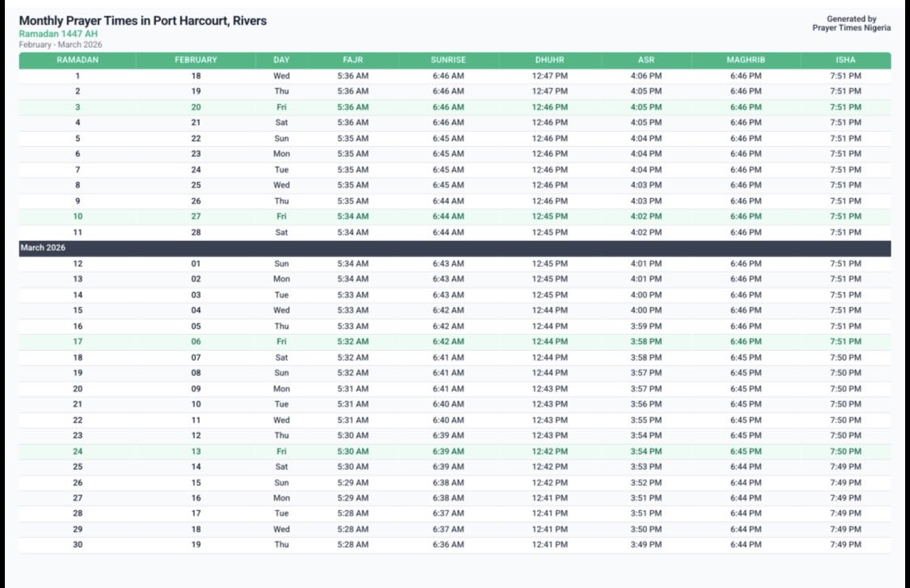This screenshot has height=588, width=910.
Task: Sort by the FEBRUARY column header
Action: click(x=196, y=60)
